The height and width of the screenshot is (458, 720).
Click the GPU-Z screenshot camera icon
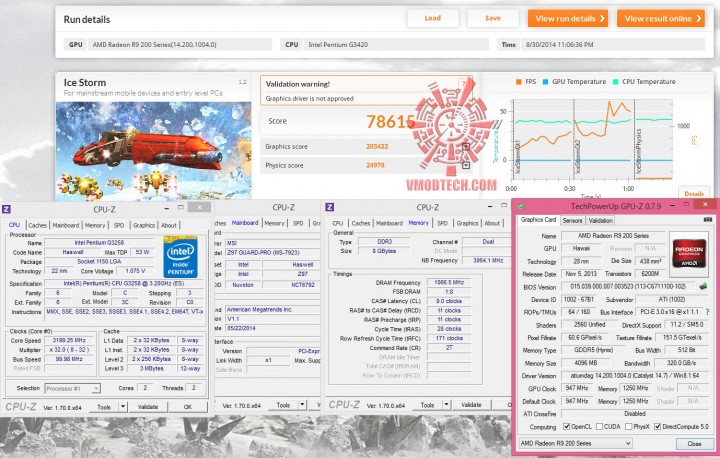point(708,220)
